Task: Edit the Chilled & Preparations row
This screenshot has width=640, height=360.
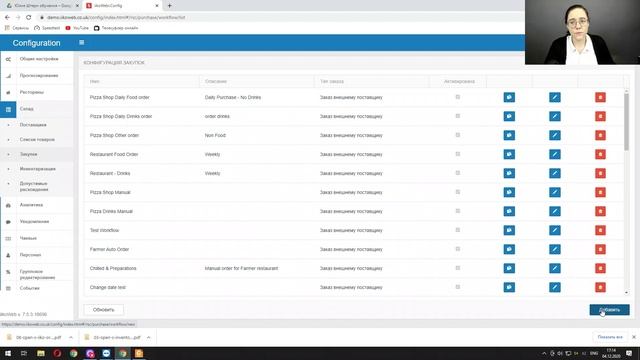Action: tap(555, 268)
